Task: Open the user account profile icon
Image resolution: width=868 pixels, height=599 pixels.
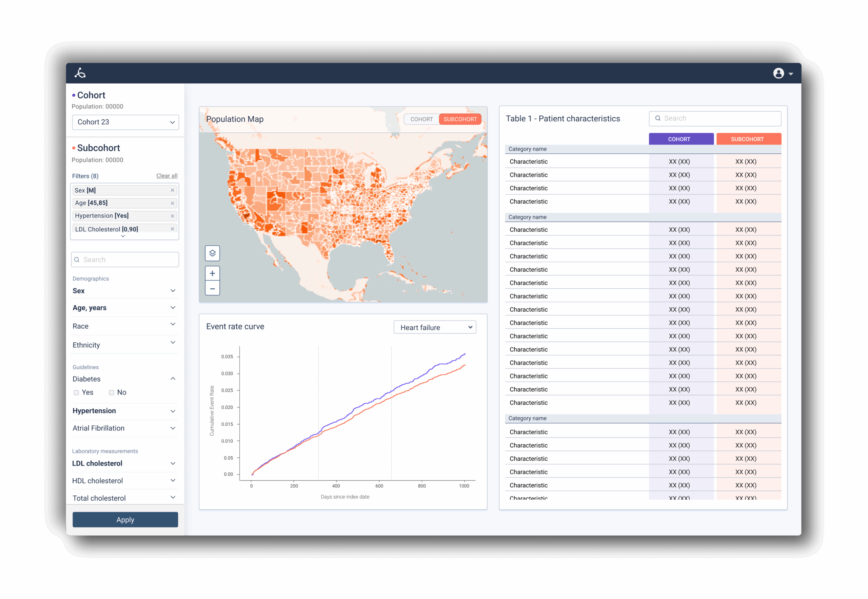Action: (x=778, y=73)
